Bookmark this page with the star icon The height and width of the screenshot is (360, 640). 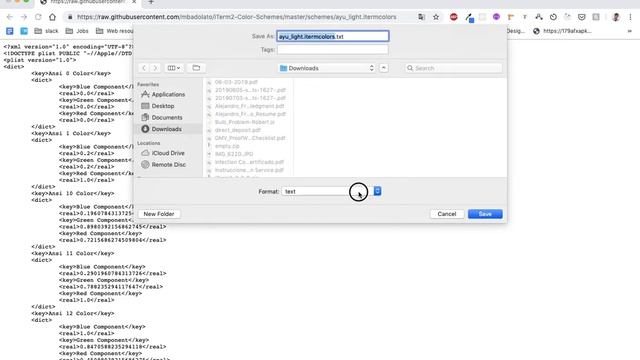436,17
